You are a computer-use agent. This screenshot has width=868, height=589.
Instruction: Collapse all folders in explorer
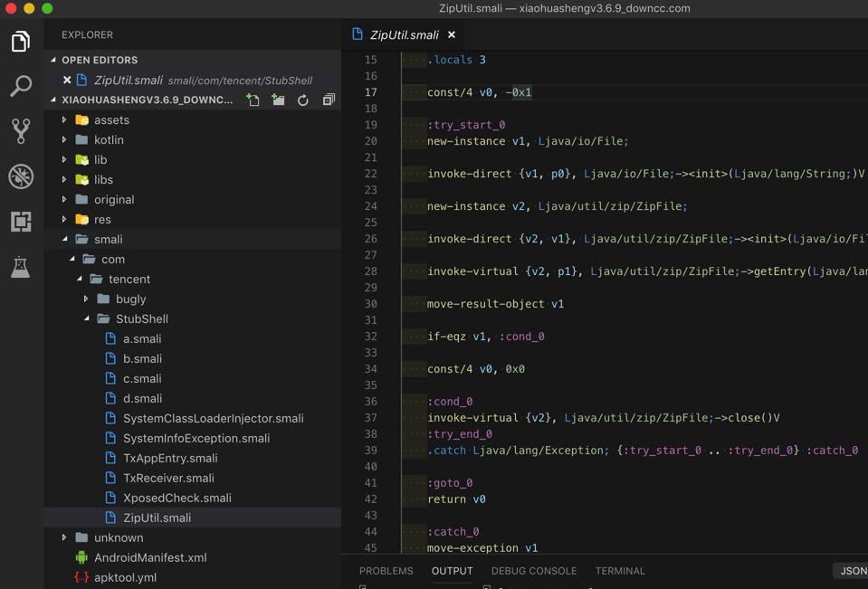329,100
